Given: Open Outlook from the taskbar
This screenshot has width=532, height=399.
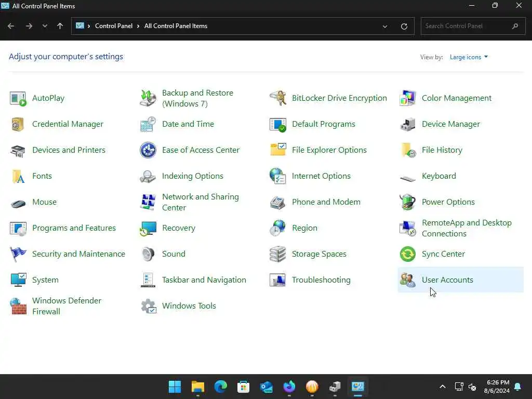Looking at the screenshot, I should click(267, 387).
